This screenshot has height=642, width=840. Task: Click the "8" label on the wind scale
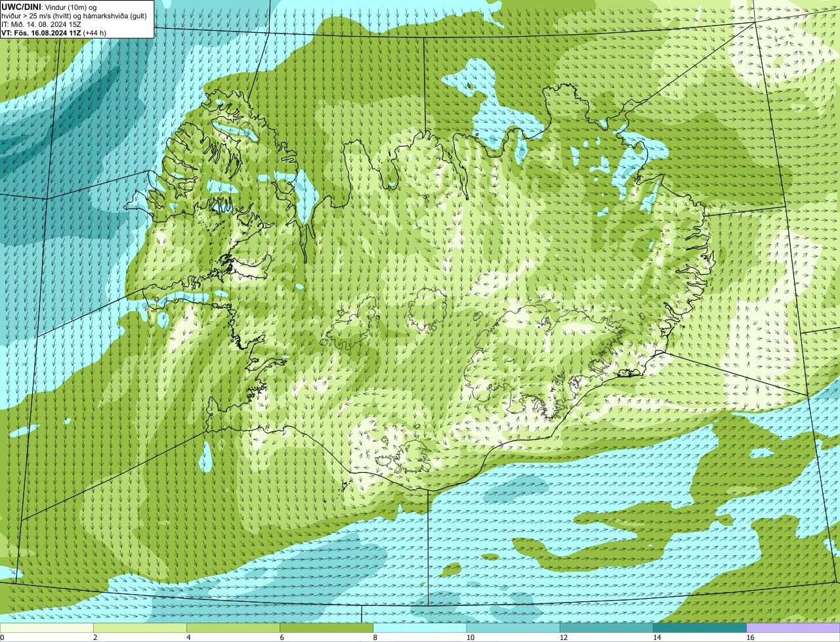375,637
